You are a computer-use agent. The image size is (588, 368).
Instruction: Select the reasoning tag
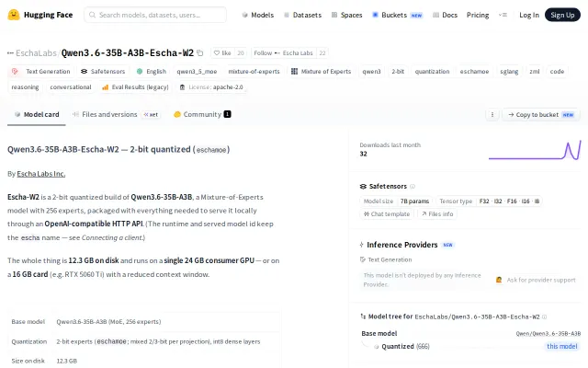[x=25, y=87]
